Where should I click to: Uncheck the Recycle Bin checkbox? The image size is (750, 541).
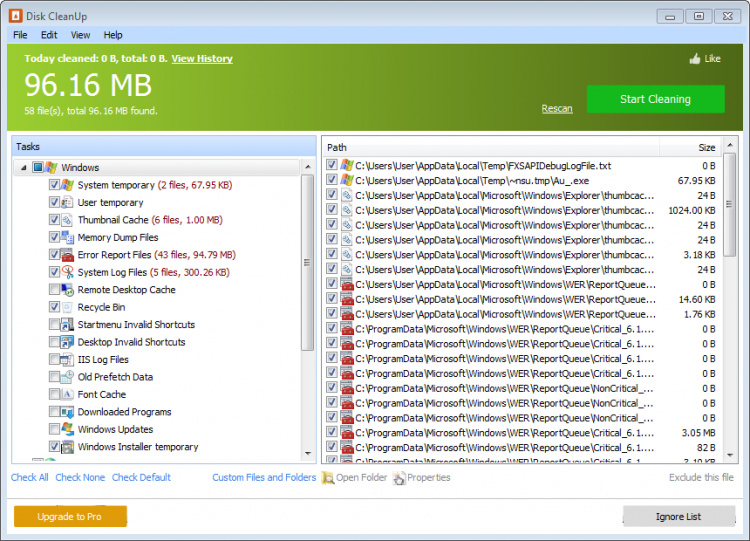pos(54,307)
